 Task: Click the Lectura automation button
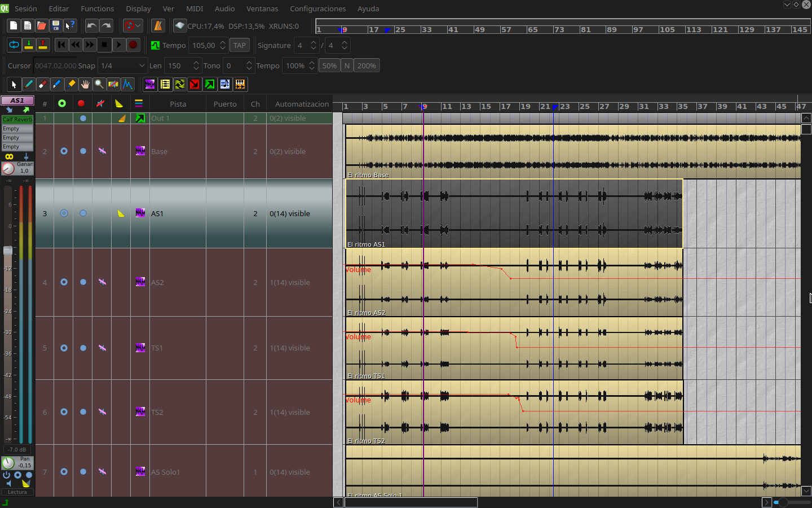pyautogui.click(x=17, y=492)
